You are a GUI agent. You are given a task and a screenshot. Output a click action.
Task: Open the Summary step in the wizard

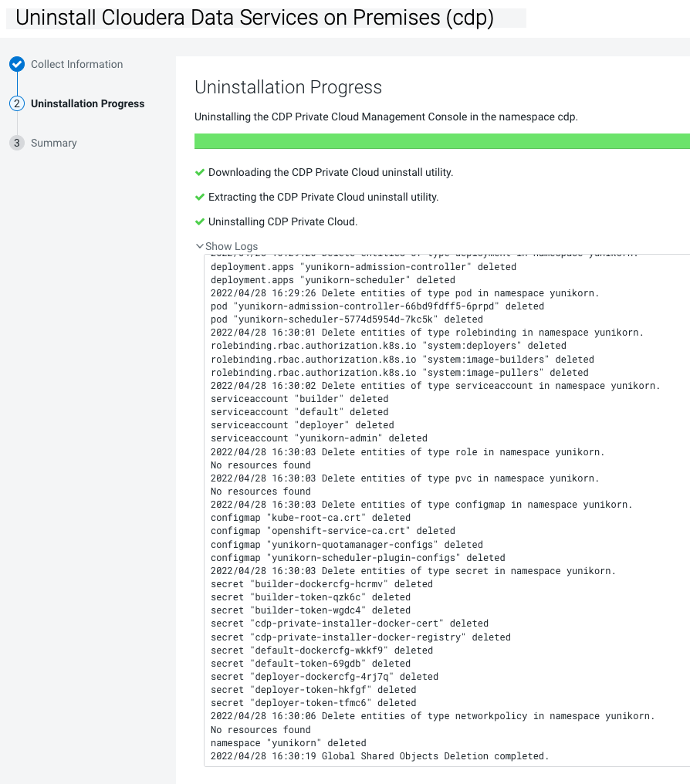pyautogui.click(x=54, y=143)
